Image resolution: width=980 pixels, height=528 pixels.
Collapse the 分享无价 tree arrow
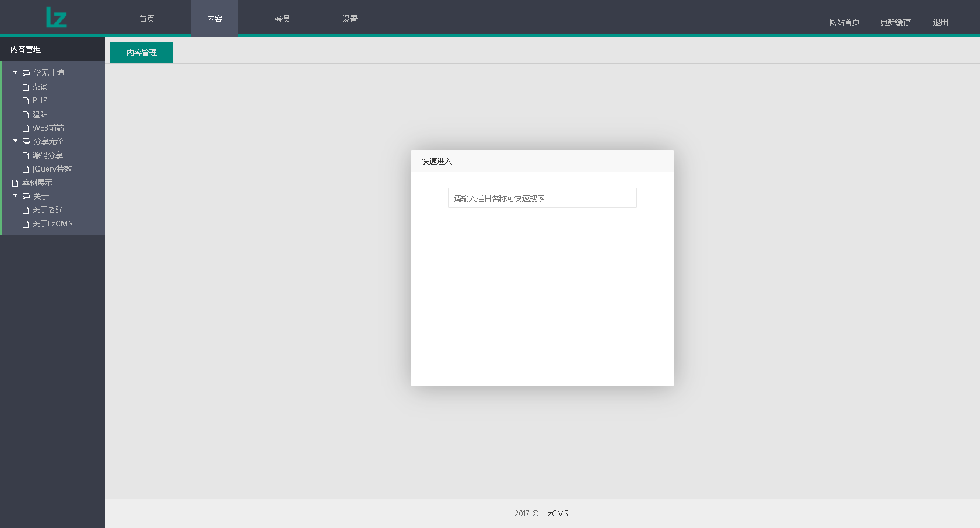(15, 141)
